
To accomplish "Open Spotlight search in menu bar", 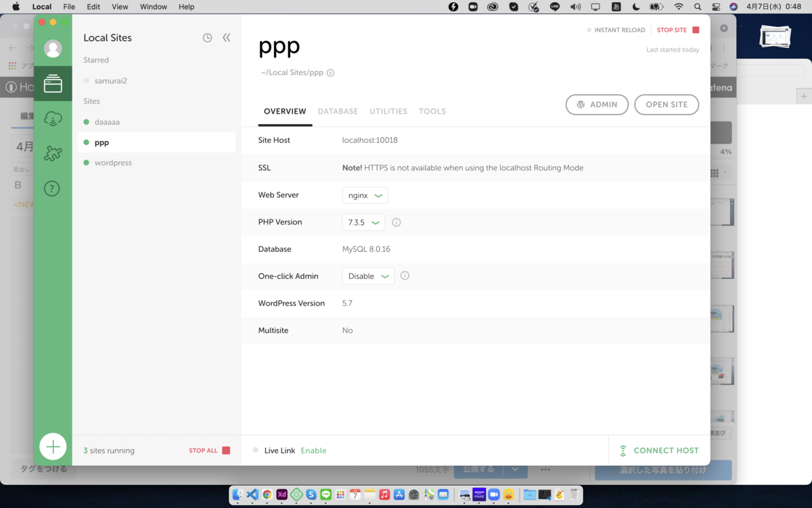I will [698, 7].
